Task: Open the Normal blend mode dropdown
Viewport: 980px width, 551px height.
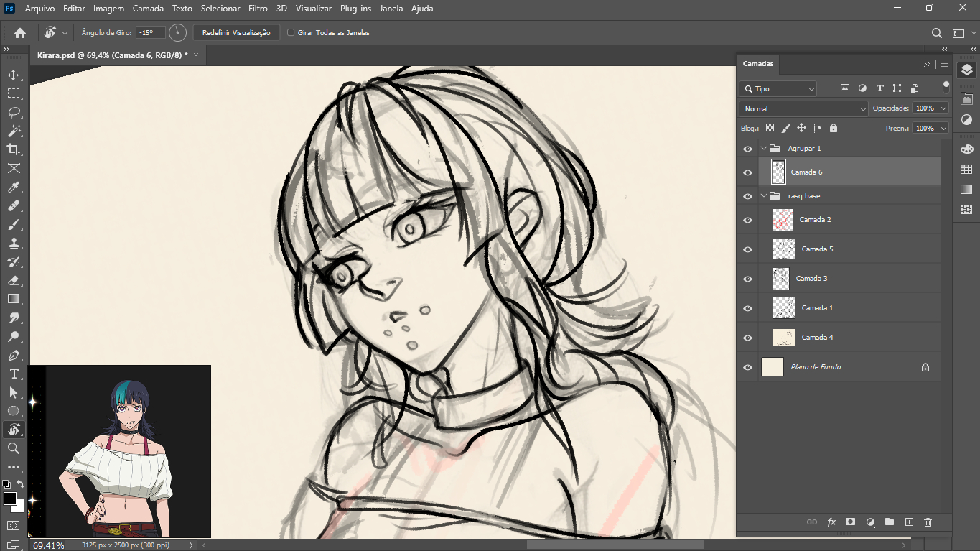Action: (x=803, y=108)
